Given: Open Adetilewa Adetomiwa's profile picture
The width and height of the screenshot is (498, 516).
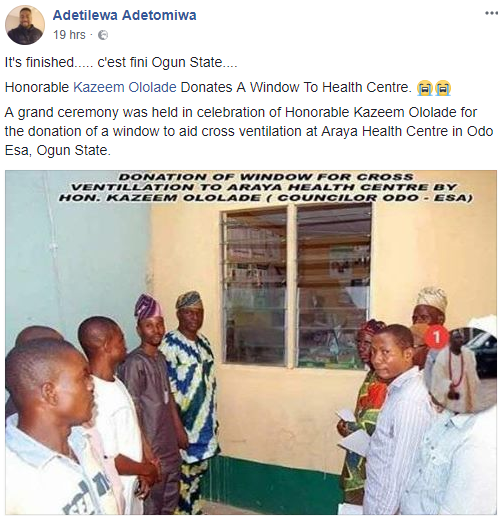Looking at the screenshot, I should [25, 25].
